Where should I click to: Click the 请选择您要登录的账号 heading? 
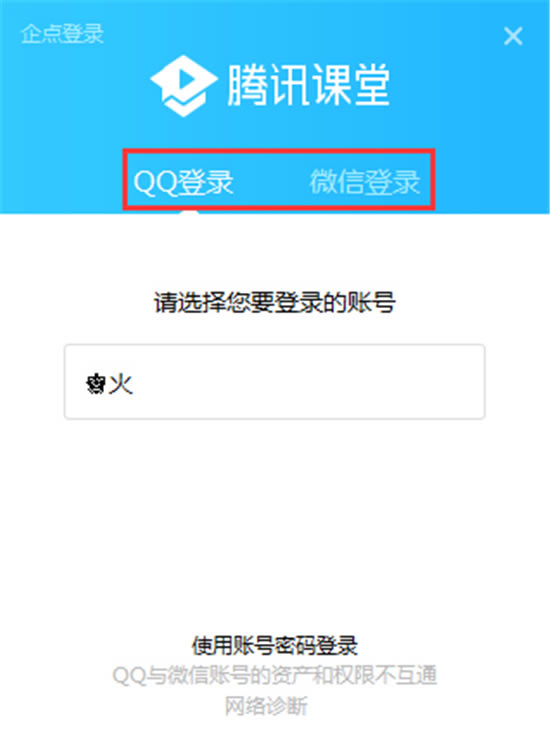tap(274, 302)
